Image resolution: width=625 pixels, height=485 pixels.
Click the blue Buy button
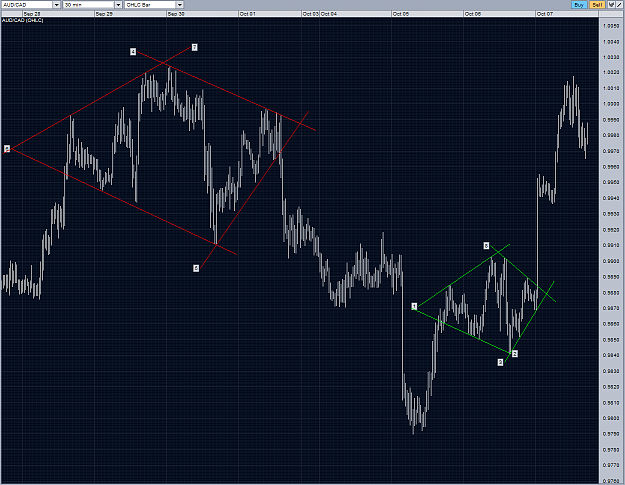coord(579,5)
